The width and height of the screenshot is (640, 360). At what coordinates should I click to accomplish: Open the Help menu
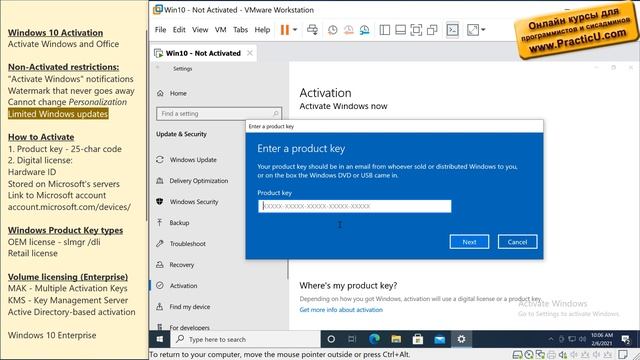pyautogui.click(x=262, y=30)
